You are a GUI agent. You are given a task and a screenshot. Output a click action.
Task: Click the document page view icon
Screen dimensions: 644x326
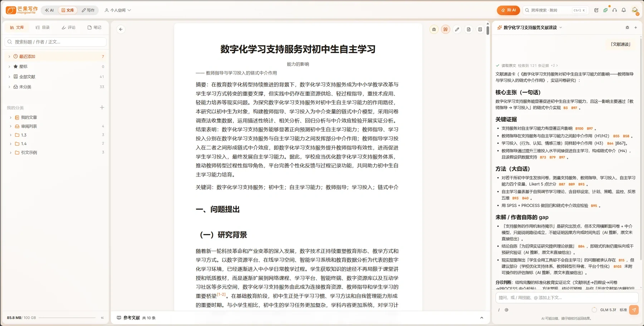point(469,29)
